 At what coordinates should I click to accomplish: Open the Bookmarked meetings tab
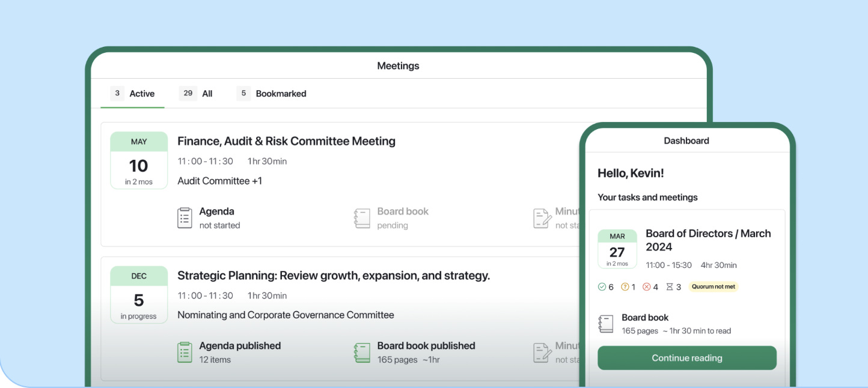(272, 94)
